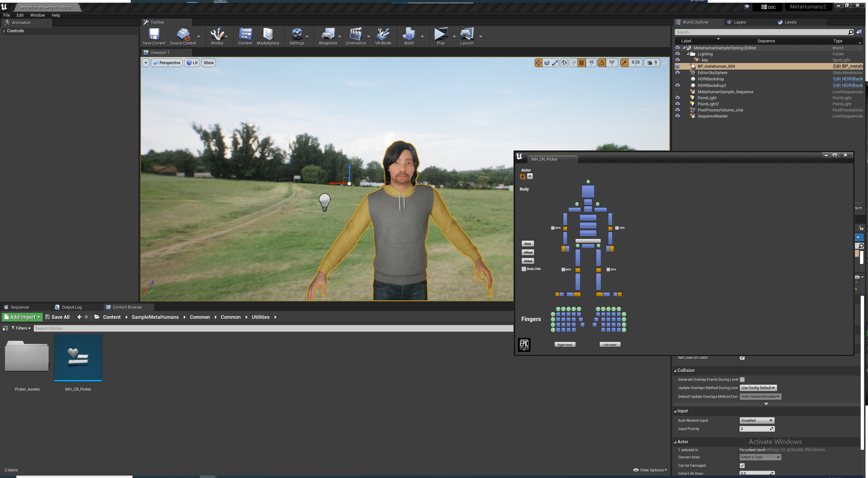Toggle the Can be Damaged checkbox
Image resolution: width=868 pixels, height=478 pixels.
coord(742,466)
